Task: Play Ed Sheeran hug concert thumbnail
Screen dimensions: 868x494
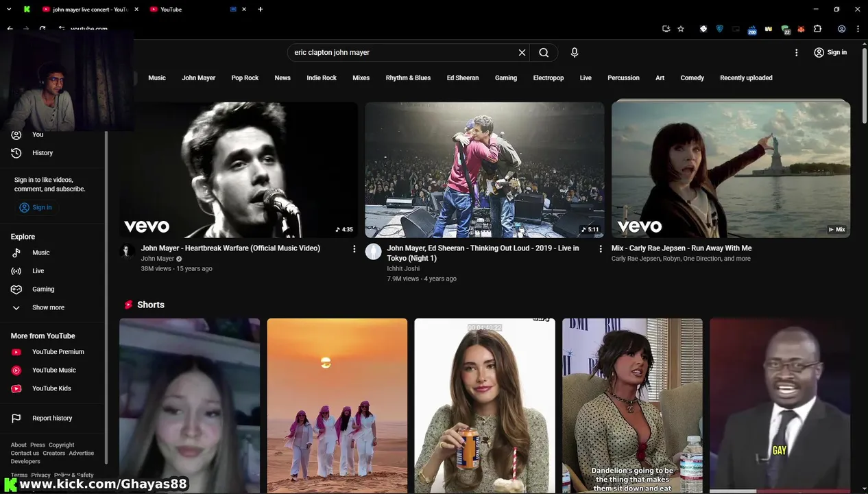Action: (x=485, y=169)
